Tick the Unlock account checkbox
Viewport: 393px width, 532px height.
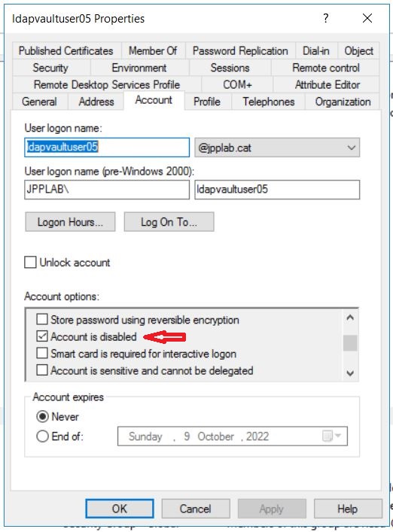pyautogui.click(x=30, y=263)
